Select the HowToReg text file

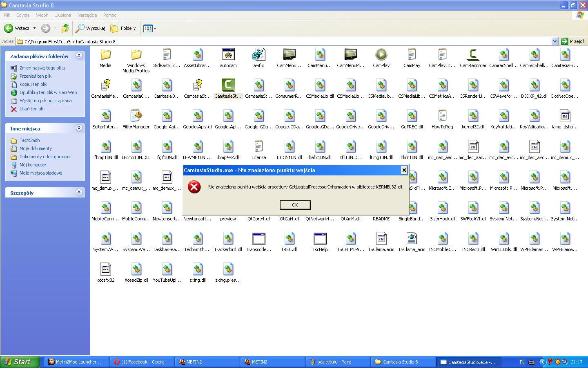click(442, 116)
